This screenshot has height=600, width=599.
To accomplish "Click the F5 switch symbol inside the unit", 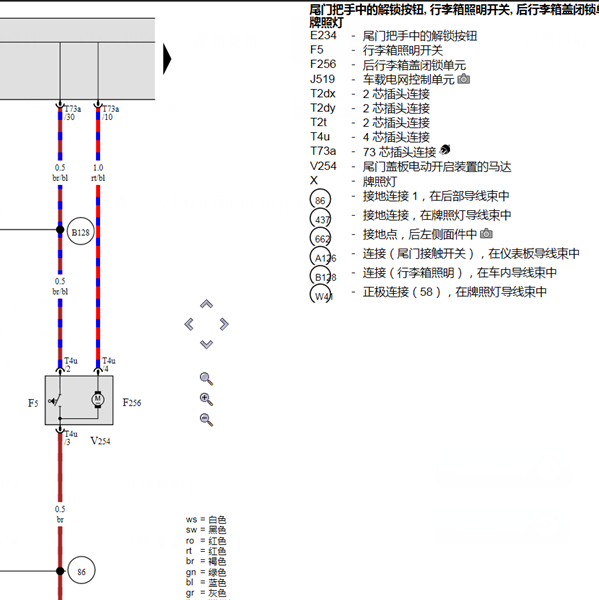I will [x=55, y=401].
